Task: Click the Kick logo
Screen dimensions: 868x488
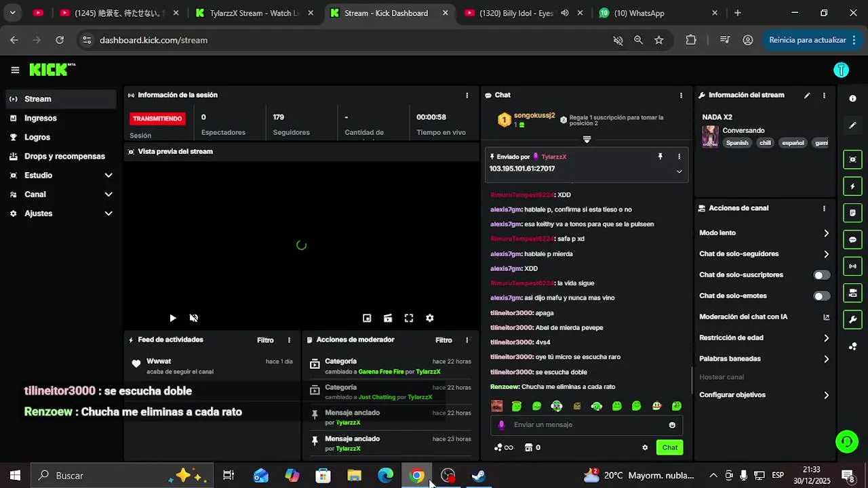Action: 52,70
